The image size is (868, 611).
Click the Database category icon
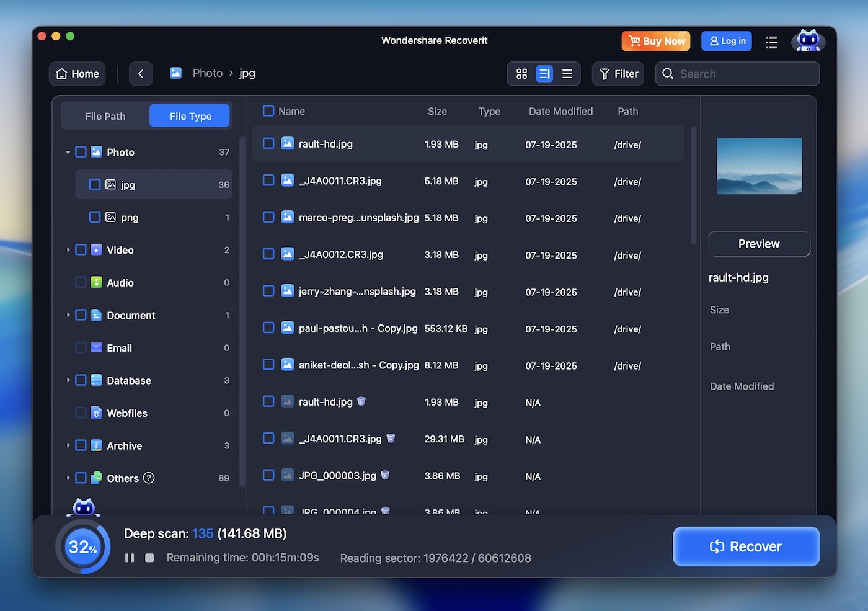click(x=96, y=380)
